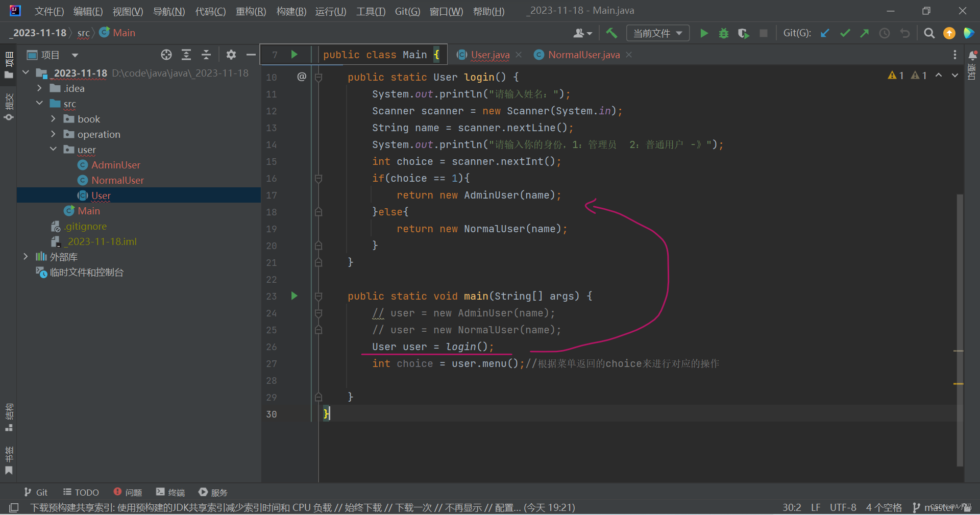Run class Main gutter arrow in sticky line 7
The width and height of the screenshot is (980, 515).
[x=295, y=54]
